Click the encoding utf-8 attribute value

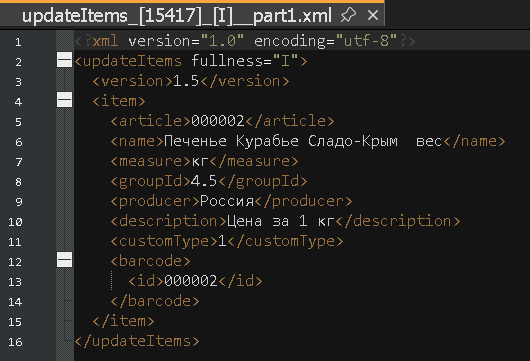click(x=366, y=41)
